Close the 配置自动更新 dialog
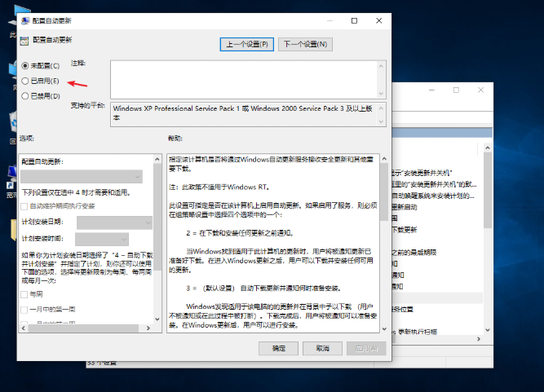This screenshot has height=392, width=544. pyautogui.click(x=379, y=21)
